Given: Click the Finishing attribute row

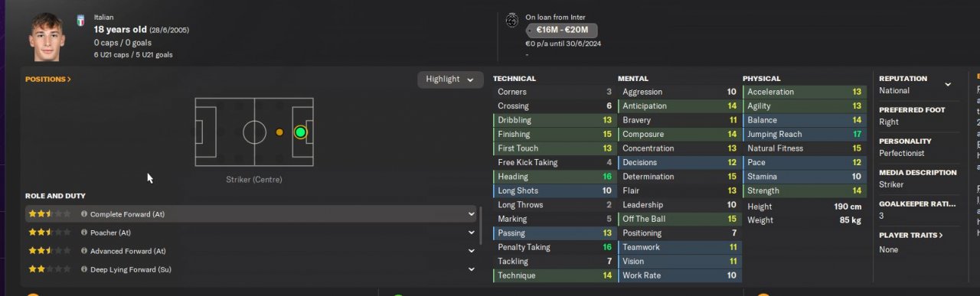Looking at the screenshot, I should [554, 134].
